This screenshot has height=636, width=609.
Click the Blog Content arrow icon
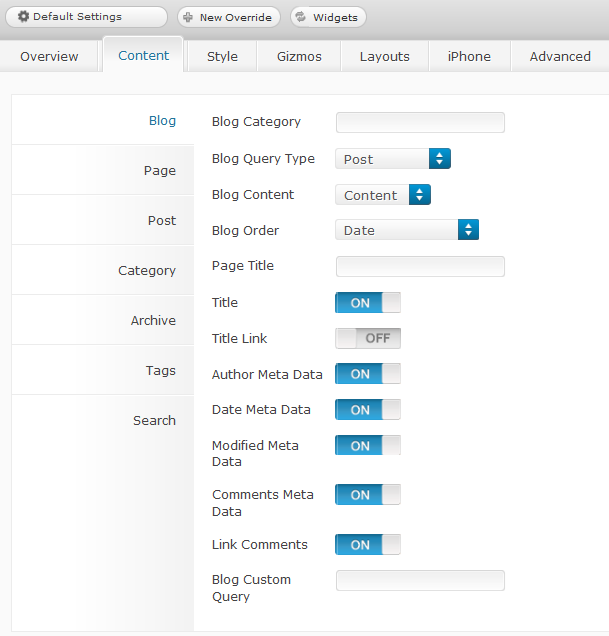point(420,195)
